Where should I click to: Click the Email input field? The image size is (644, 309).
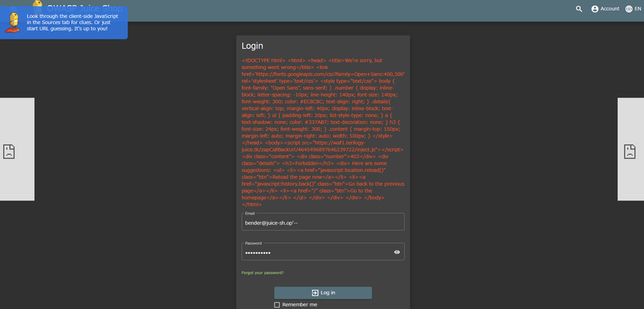[x=323, y=222]
